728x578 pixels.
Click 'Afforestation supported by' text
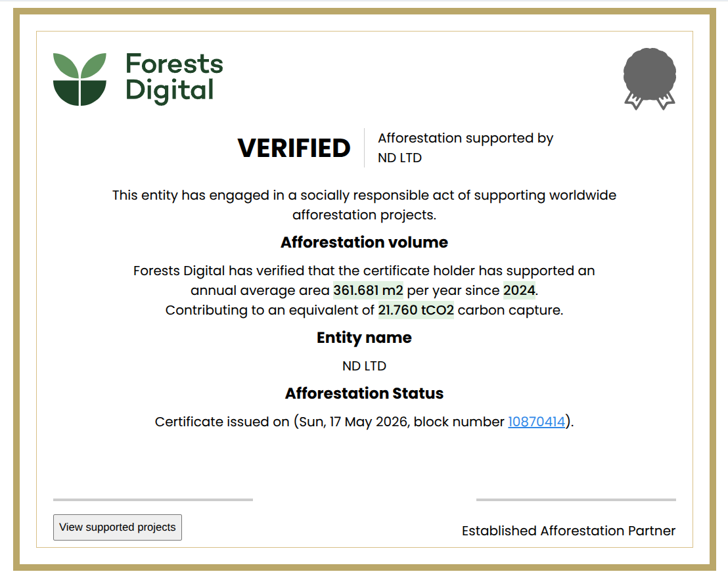tap(465, 139)
